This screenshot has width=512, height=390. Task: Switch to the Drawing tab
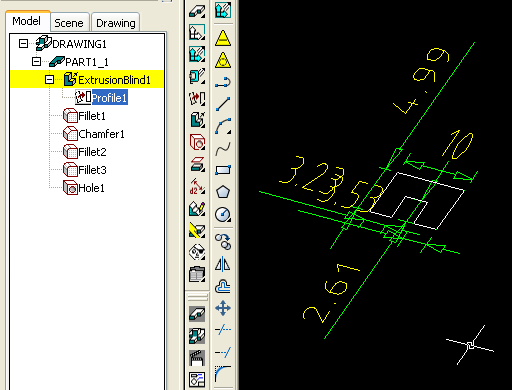point(115,23)
